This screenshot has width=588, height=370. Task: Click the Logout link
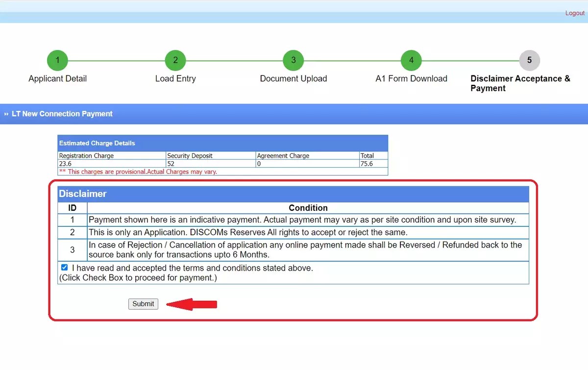(x=574, y=13)
